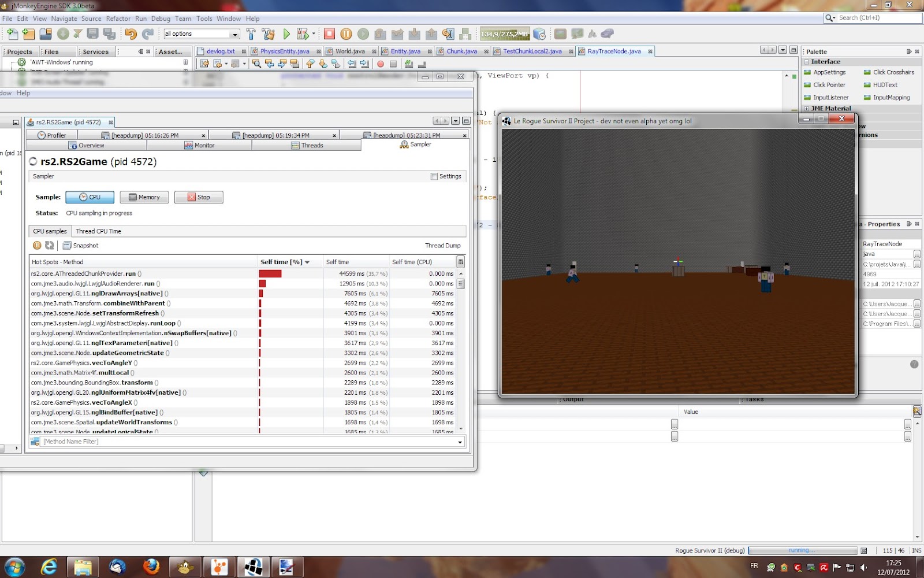Open the Threads tab of the profiler
Screen dimensions: 924x578
307,146
